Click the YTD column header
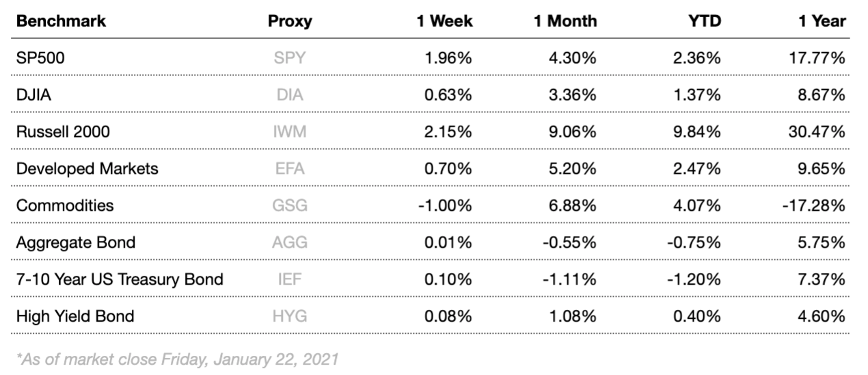The height and width of the screenshot is (375, 868). (x=704, y=21)
